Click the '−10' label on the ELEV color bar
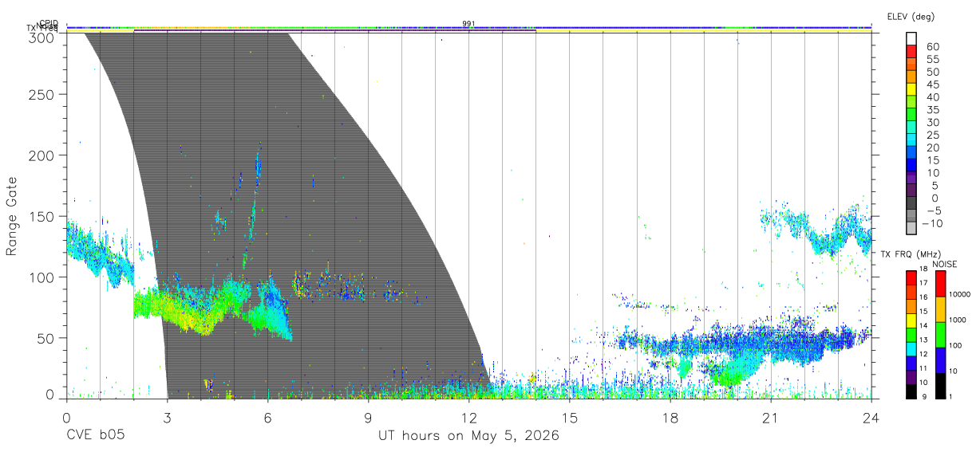The height and width of the screenshot is (452, 980). (931, 224)
